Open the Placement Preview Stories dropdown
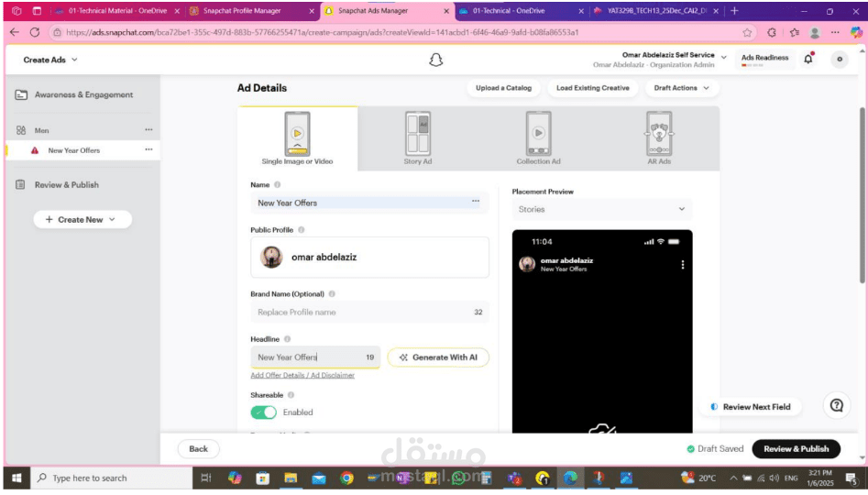This screenshot has height=495, width=868. [601, 209]
